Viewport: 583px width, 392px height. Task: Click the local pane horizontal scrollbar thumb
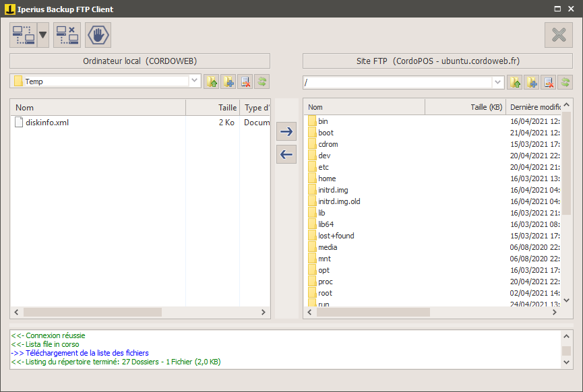click(x=92, y=312)
